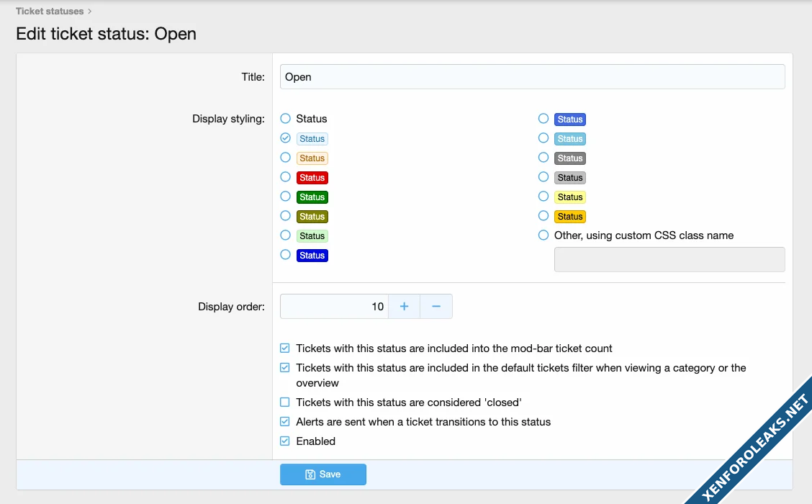Mark tickets with this status as closed
812x504 pixels.
(x=285, y=402)
